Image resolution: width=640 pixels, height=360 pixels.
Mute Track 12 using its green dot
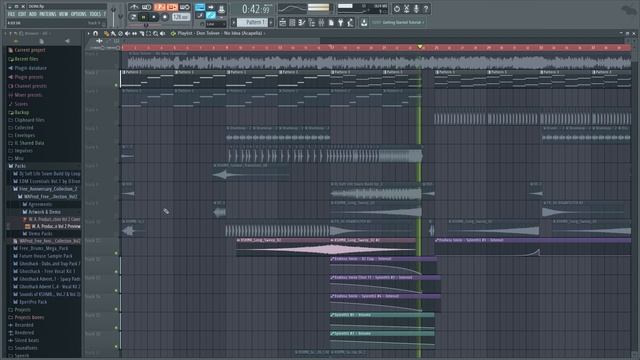coord(116,272)
